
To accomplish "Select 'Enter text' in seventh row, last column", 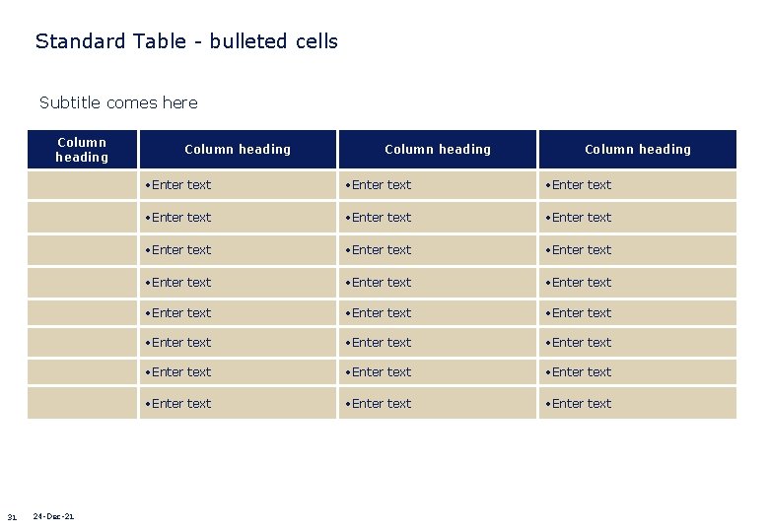I will coord(583,372).
